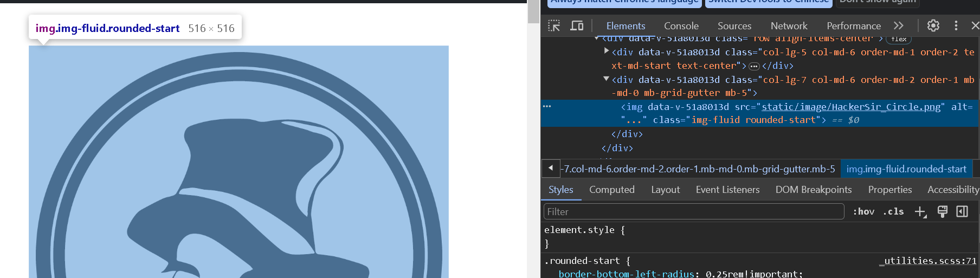
Task: Switch to the Computed pane tab
Action: (x=611, y=190)
